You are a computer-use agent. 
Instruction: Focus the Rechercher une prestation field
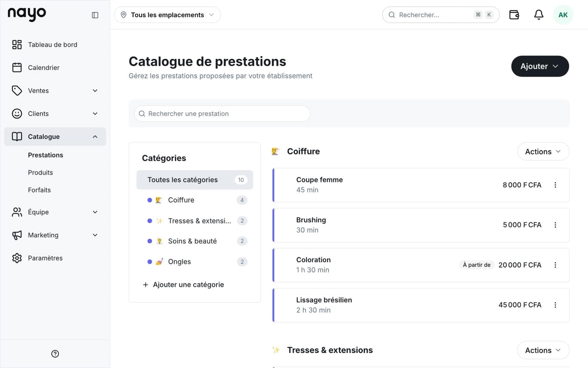pyautogui.click(x=222, y=114)
